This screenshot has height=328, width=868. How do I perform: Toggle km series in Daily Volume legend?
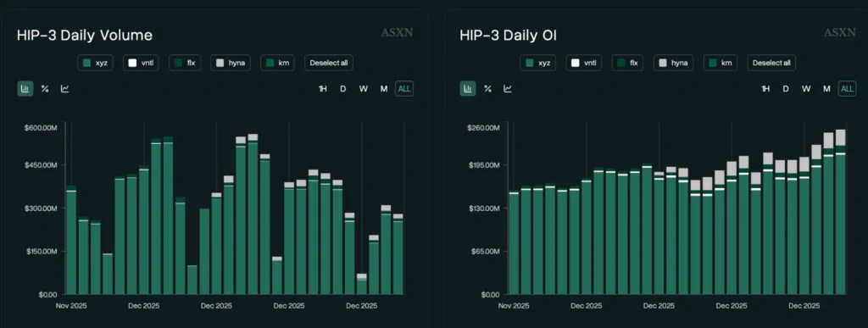coord(277,63)
